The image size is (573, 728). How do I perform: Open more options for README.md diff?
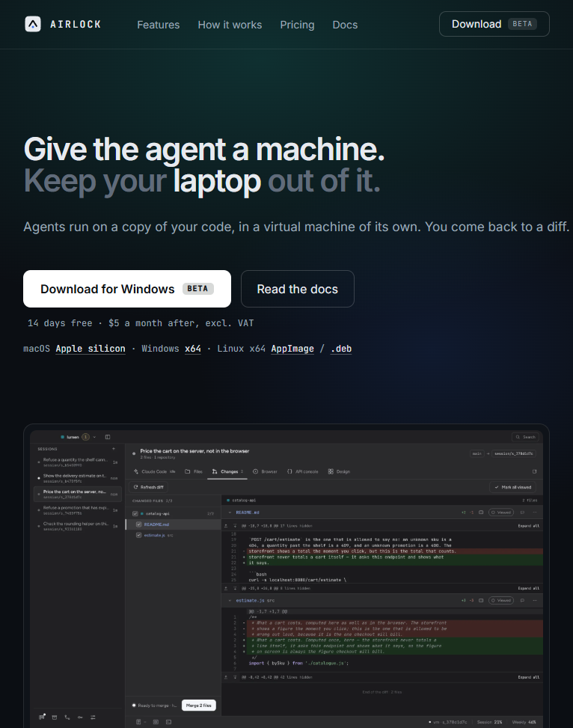(x=534, y=513)
